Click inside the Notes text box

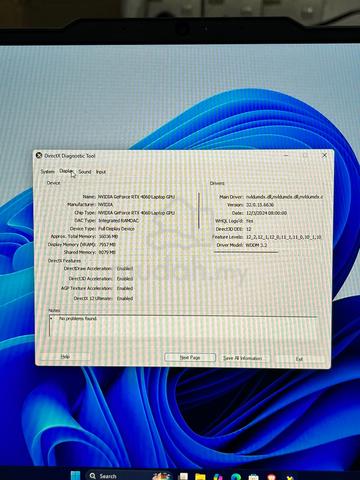(183, 326)
